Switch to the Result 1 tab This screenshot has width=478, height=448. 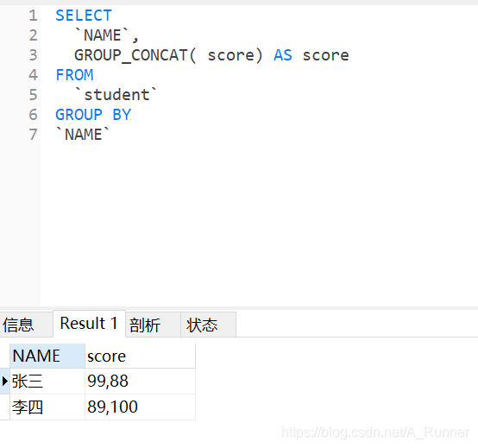[x=89, y=324]
